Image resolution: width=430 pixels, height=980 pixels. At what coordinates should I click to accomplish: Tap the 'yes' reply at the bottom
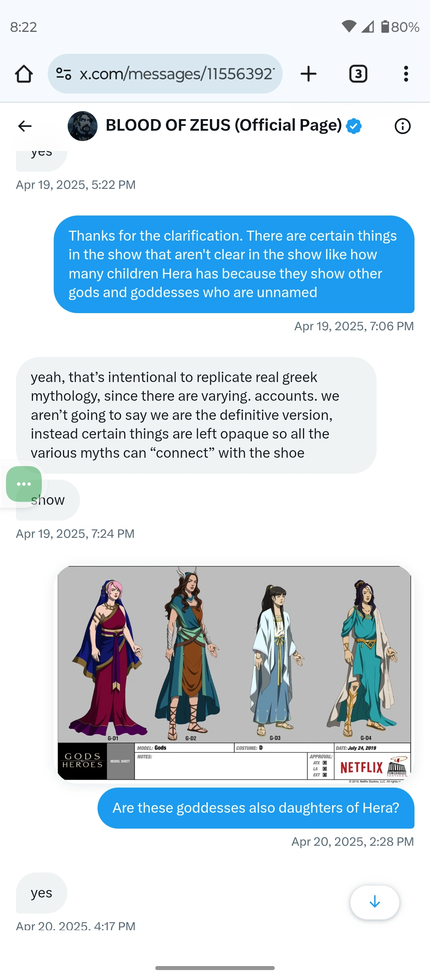point(41,893)
